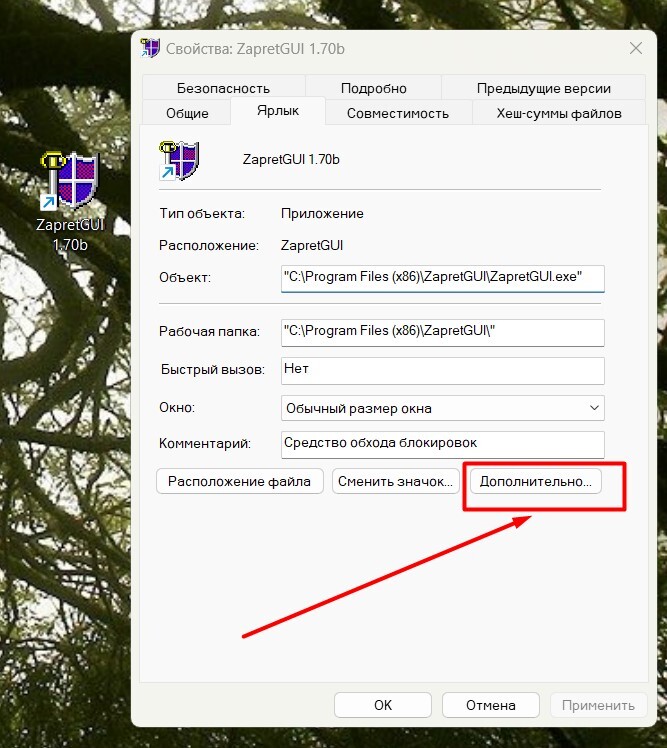Open the Подробно tab
The image size is (667, 748).
click(374, 88)
